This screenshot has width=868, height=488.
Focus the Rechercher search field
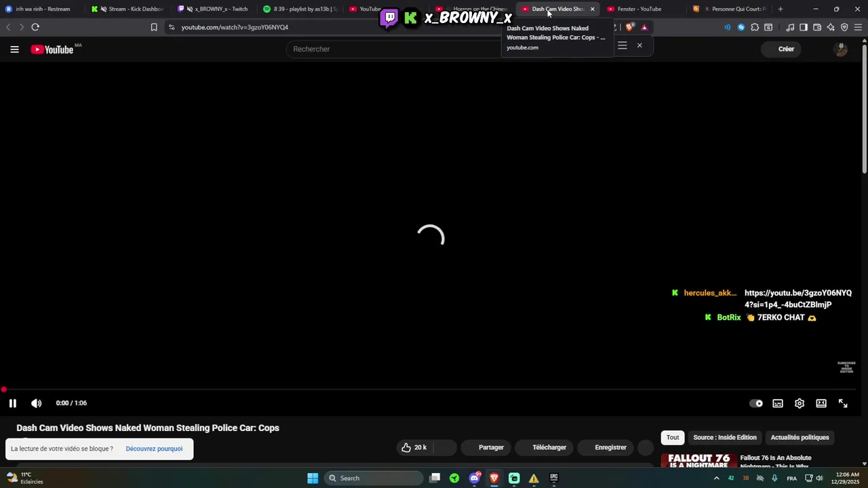tap(393, 49)
